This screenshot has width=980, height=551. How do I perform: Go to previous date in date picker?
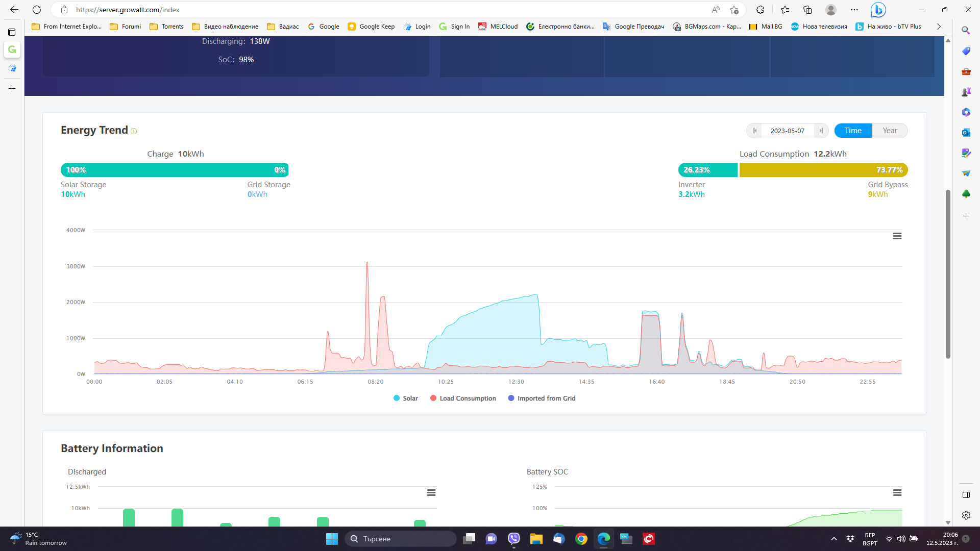(754, 131)
